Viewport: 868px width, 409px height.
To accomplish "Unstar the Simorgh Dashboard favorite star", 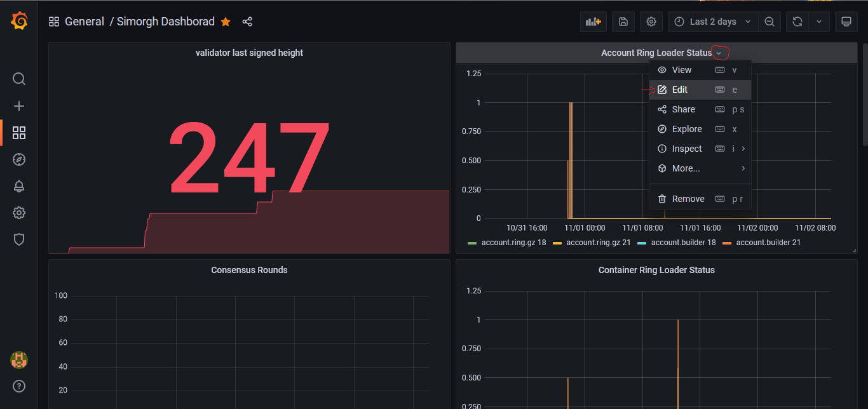I will point(226,22).
